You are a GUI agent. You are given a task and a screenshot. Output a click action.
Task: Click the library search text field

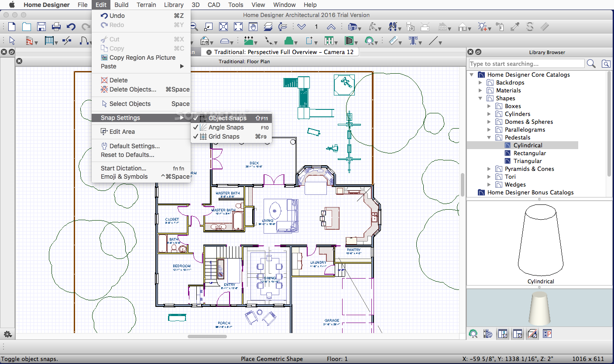(x=526, y=64)
